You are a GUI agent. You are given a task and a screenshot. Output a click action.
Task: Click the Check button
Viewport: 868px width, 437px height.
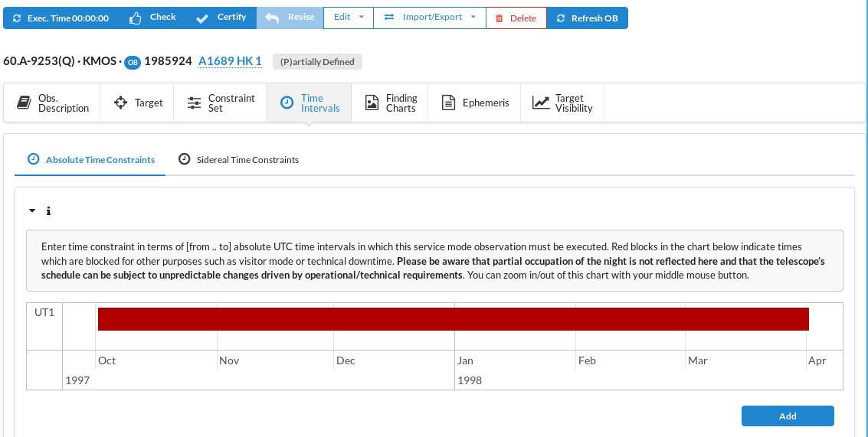tap(152, 18)
